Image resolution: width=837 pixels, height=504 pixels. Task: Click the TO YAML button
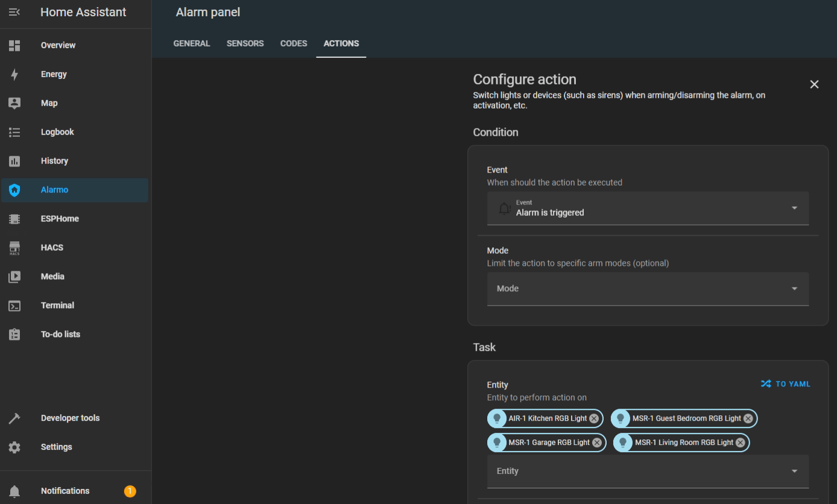click(x=785, y=384)
